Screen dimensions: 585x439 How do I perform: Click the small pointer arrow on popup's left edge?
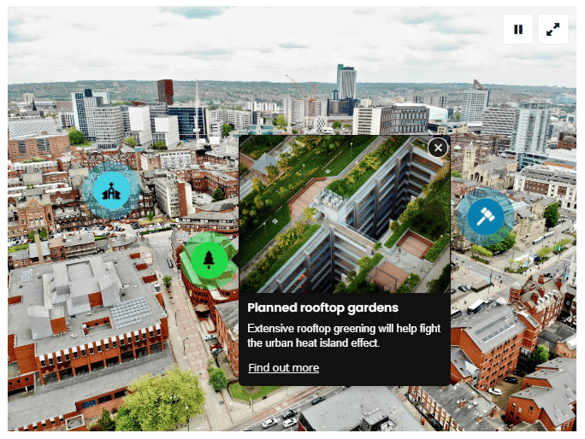[x=236, y=260]
